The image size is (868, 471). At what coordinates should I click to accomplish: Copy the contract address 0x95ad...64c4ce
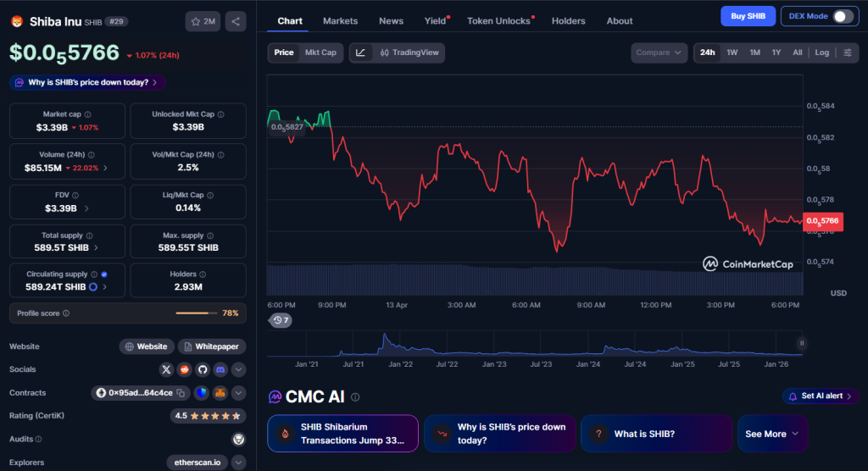[x=181, y=393]
